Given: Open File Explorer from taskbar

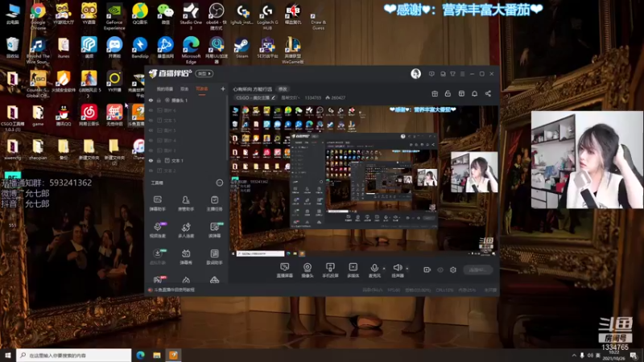Looking at the screenshot, I should point(157,356).
